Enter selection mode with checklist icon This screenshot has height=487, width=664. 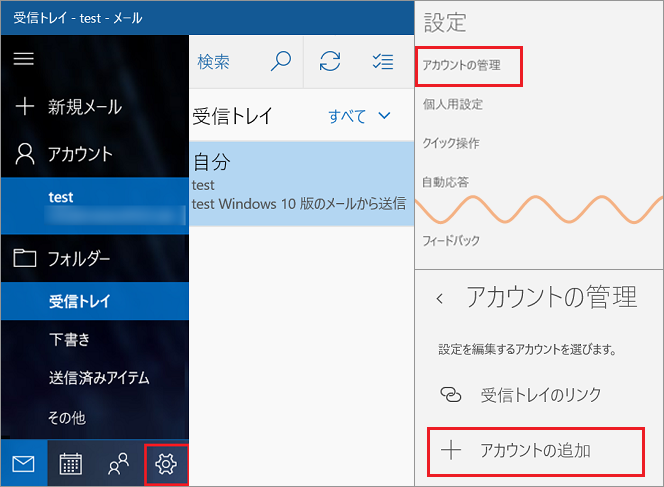pos(382,61)
